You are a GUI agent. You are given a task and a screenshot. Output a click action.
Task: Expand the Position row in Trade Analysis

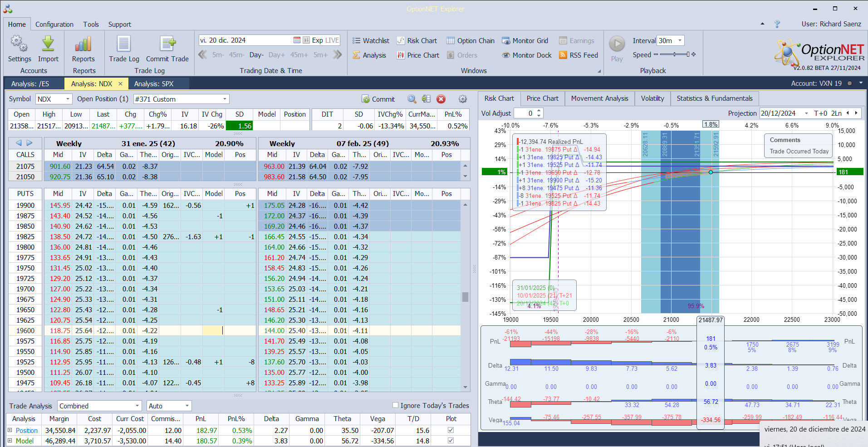[x=10, y=430]
